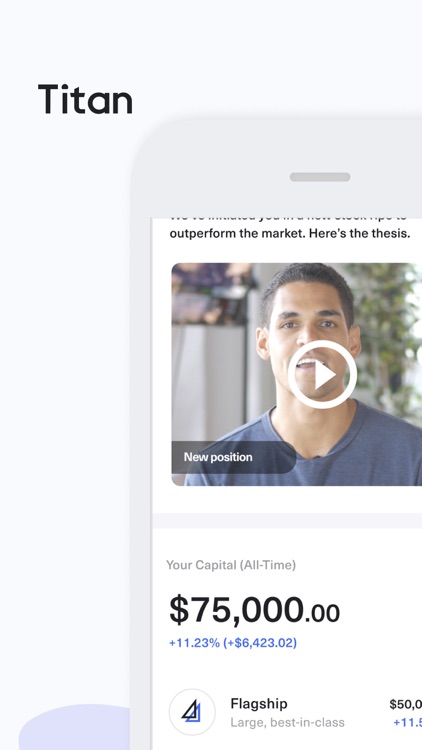Select the "Your Capital (All-Time)" label
The width and height of the screenshot is (422, 750).
click(231, 565)
